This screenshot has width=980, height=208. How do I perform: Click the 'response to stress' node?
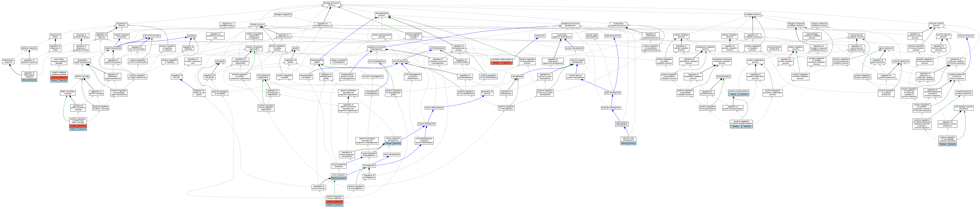tap(55, 36)
